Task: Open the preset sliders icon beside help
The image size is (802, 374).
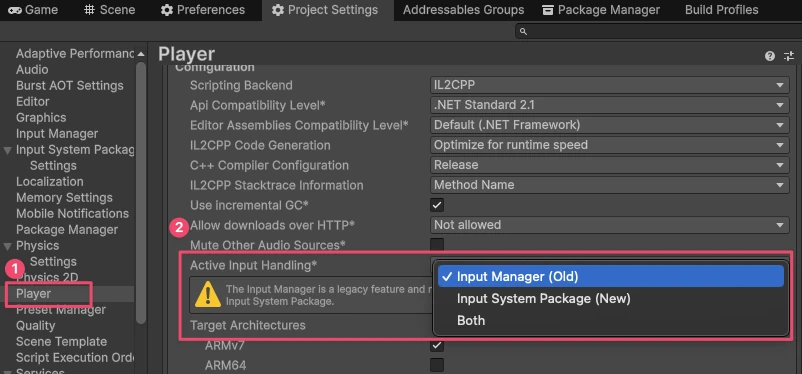Action: tap(789, 56)
